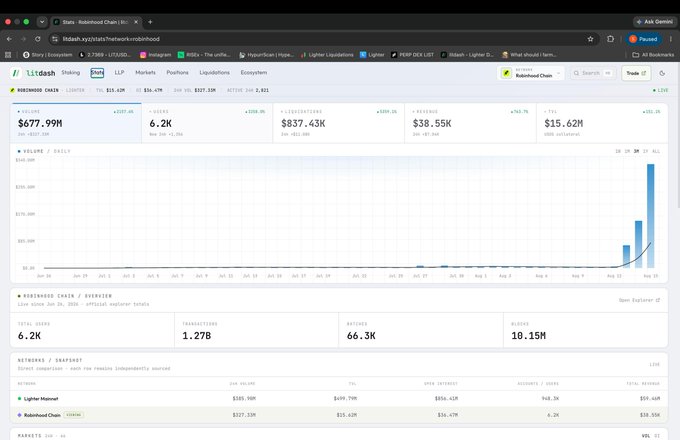Open the Ecosystem nav tab
Screen dimensions: 680x440
[x=254, y=72]
